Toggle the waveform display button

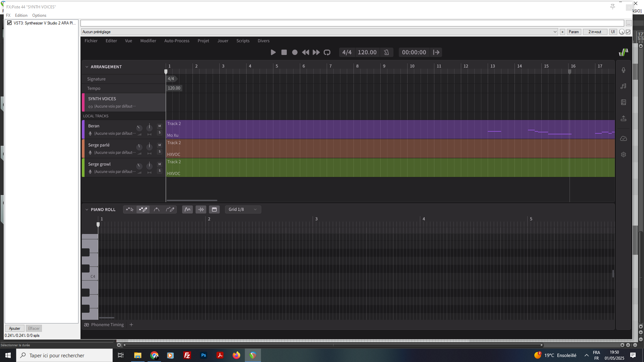[201, 209]
